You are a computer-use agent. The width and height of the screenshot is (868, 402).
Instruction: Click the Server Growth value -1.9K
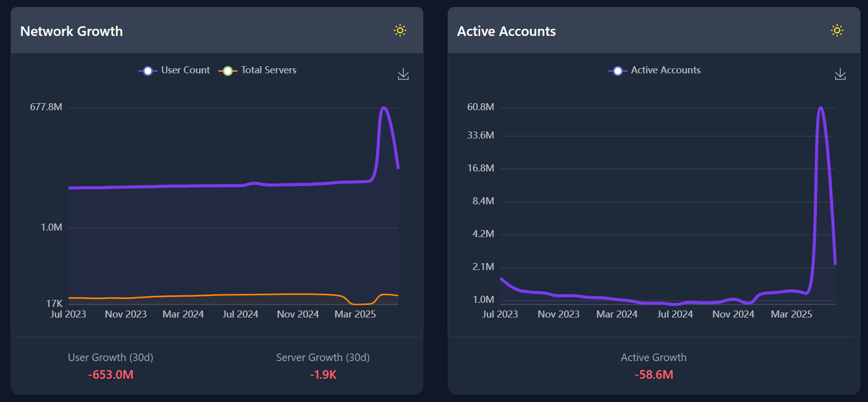coord(323,375)
